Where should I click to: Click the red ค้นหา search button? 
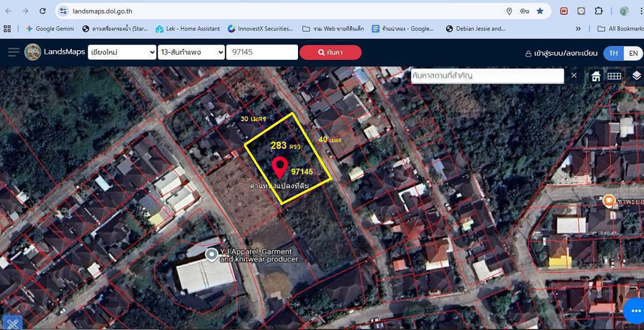(x=330, y=53)
